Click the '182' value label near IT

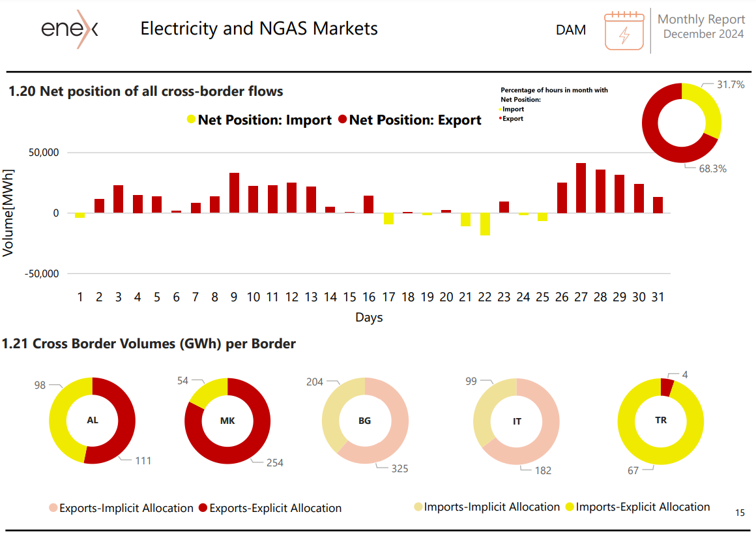(543, 470)
